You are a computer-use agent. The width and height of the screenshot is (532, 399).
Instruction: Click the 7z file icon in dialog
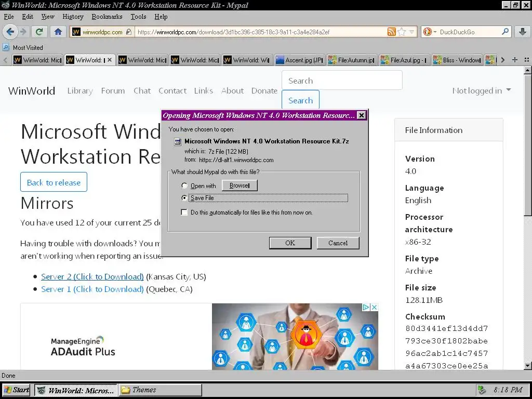[x=178, y=141]
